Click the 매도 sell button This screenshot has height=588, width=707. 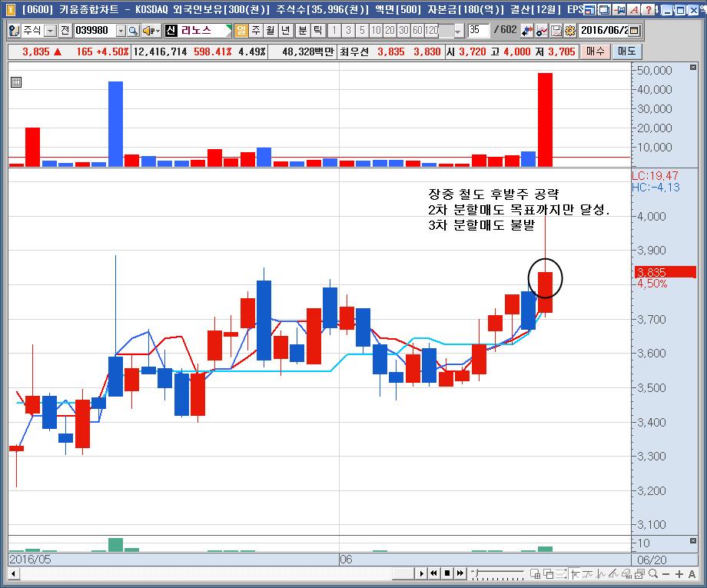point(627,51)
